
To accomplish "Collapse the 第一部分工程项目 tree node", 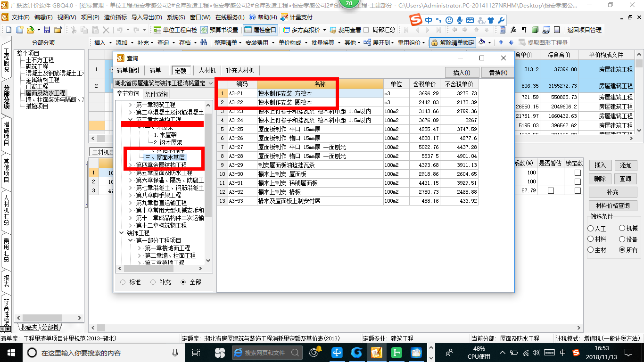I will [x=131, y=240].
